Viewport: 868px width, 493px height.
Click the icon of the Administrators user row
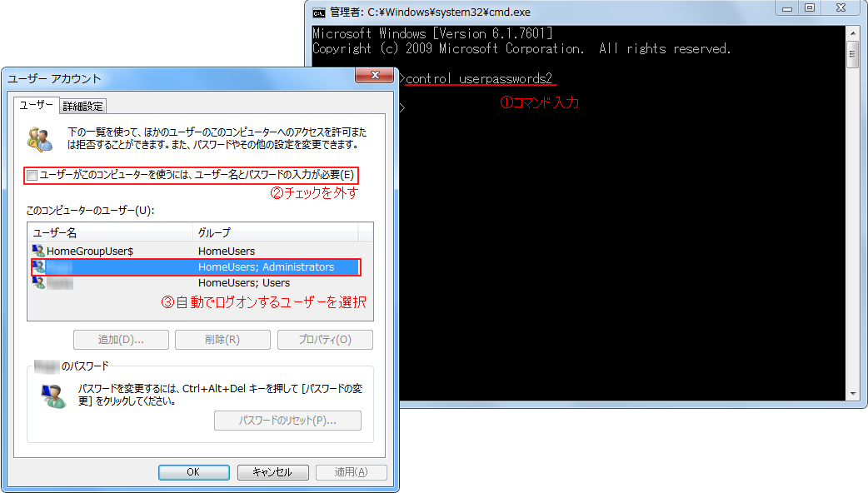click(x=38, y=267)
